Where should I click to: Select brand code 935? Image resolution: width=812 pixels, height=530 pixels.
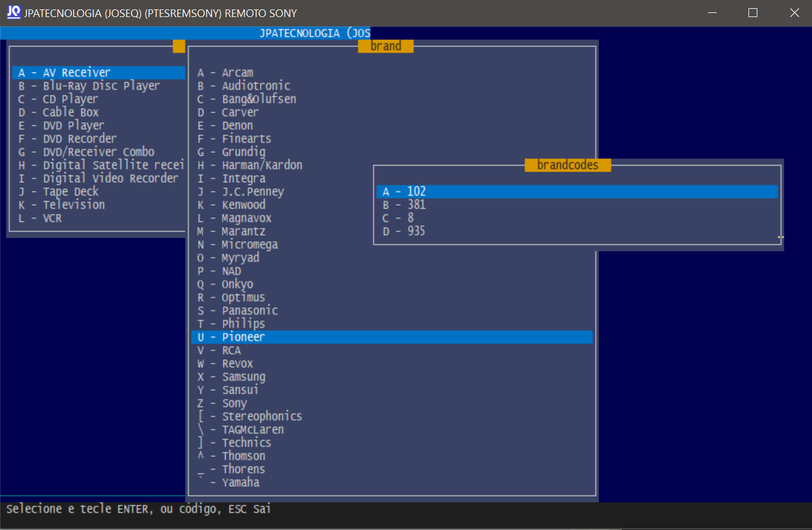point(416,232)
